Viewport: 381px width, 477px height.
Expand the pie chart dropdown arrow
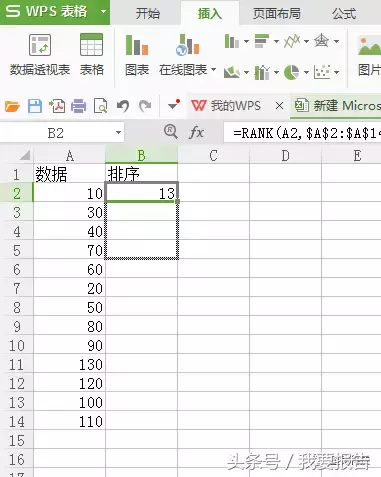(306, 72)
